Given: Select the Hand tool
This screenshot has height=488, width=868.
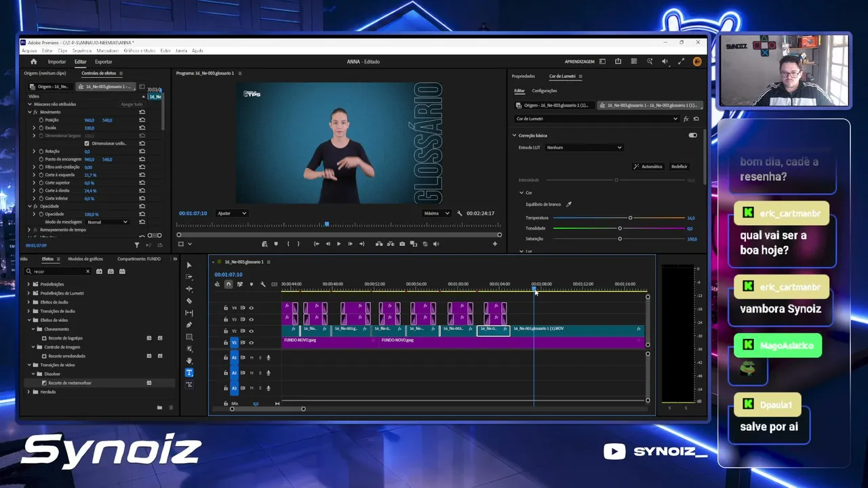Looking at the screenshot, I should click(x=189, y=361).
